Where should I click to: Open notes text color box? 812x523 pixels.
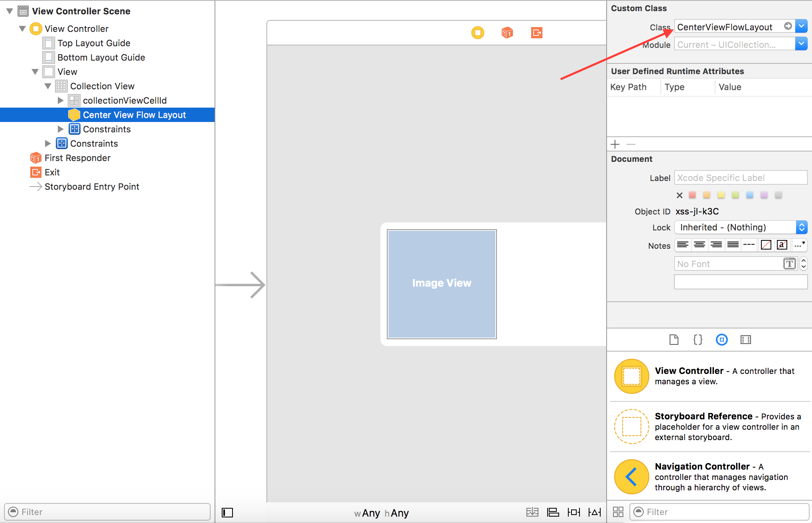[x=766, y=245]
